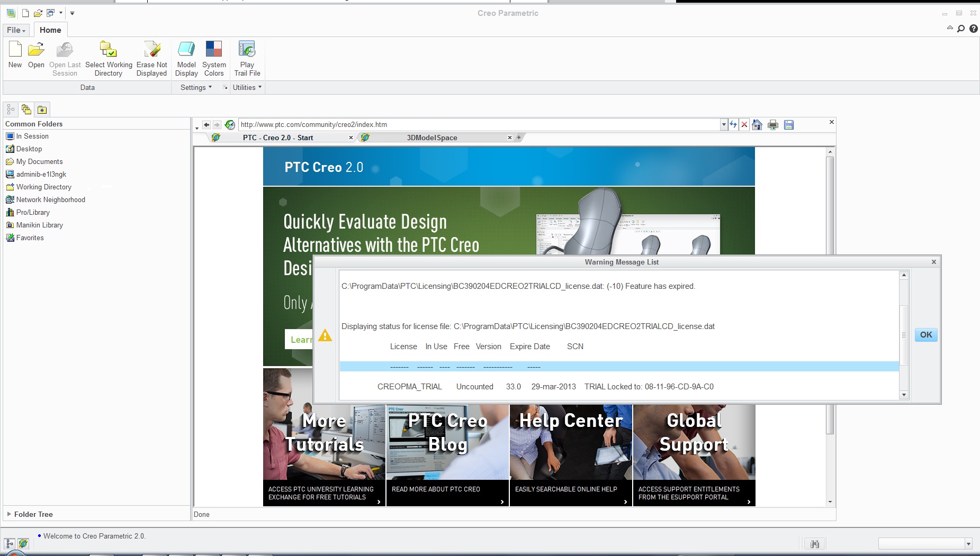Click the Open ribbon button
The image size is (980, 556).
point(36,55)
